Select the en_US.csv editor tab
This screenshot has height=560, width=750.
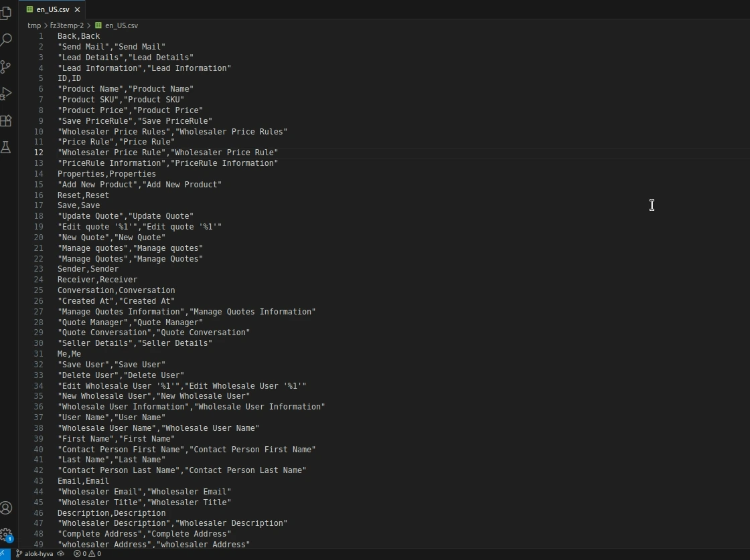point(52,9)
